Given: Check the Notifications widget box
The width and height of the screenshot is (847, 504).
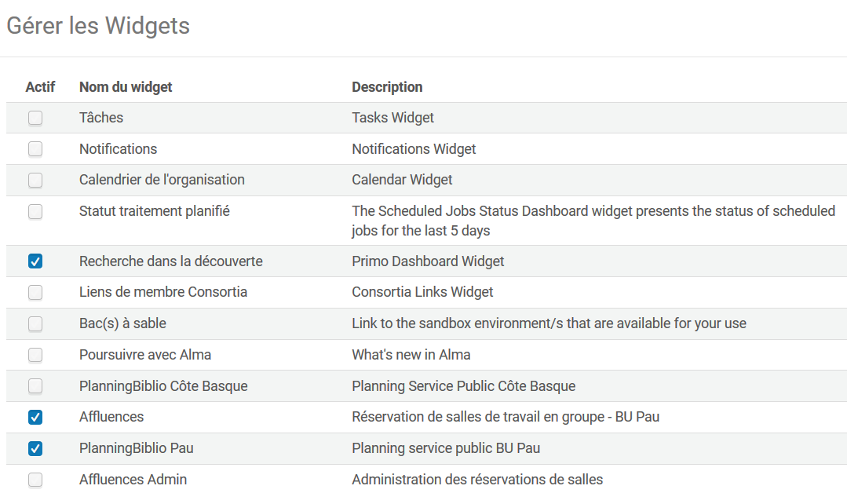Looking at the screenshot, I should (x=35, y=149).
